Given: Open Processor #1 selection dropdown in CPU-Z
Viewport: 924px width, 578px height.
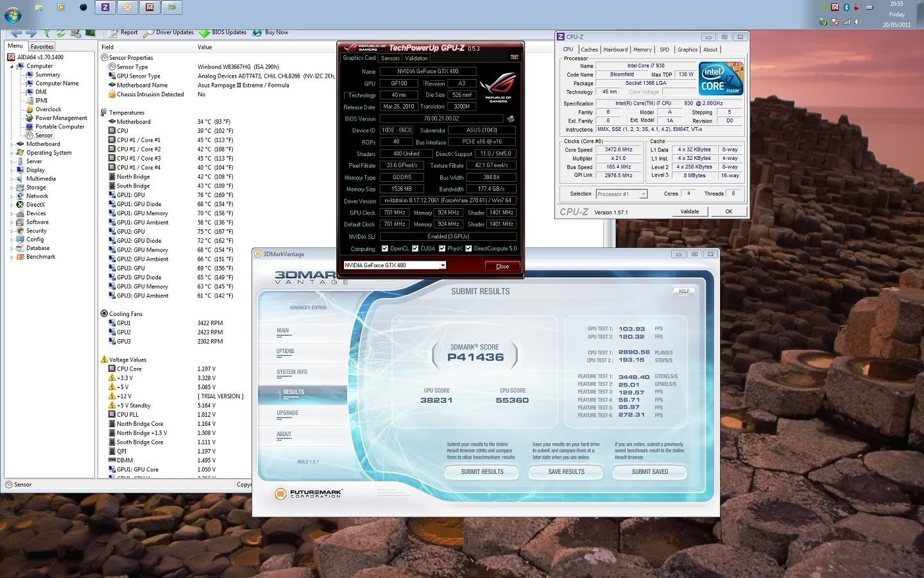Looking at the screenshot, I should (x=643, y=194).
